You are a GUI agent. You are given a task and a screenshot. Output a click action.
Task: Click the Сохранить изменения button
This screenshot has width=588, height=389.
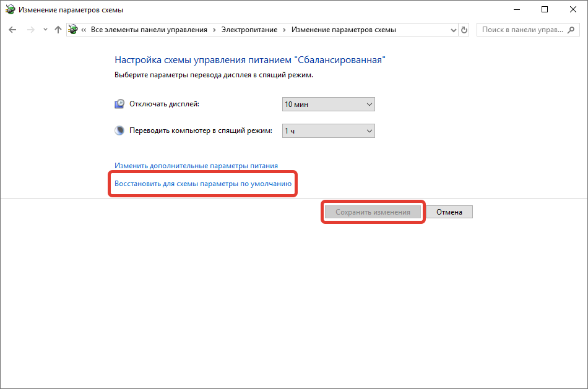[373, 212]
